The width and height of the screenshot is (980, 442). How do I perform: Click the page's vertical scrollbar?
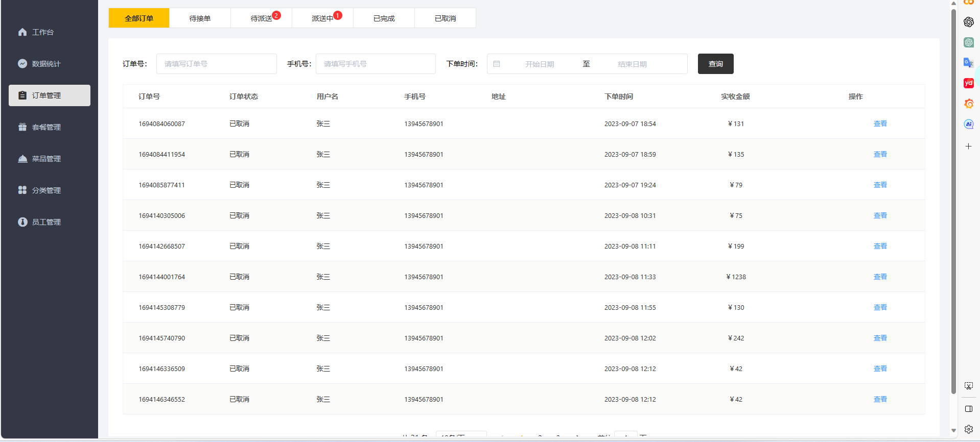pyautogui.click(x=953, y=204)
